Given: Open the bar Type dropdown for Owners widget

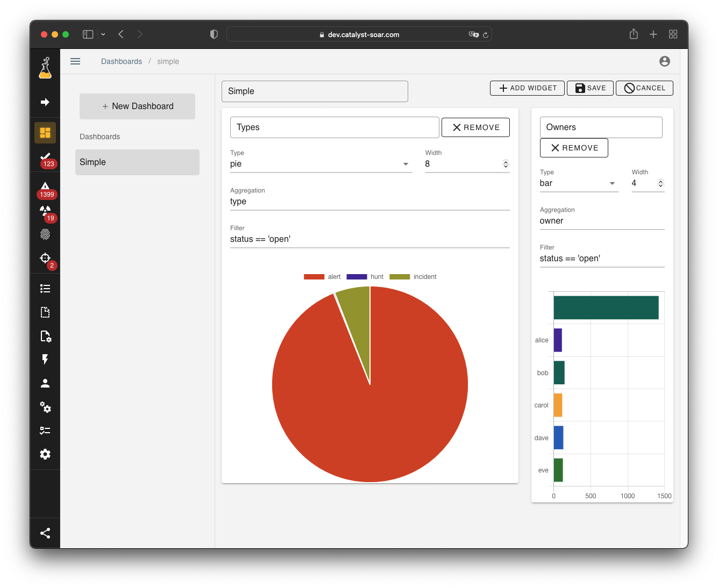Looking at the screenshot, I should (x=613, y=183).
